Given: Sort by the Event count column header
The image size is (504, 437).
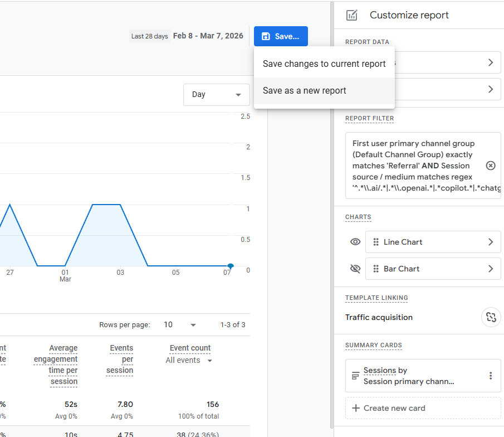Looking at the screenshot, I should [190, 348].
